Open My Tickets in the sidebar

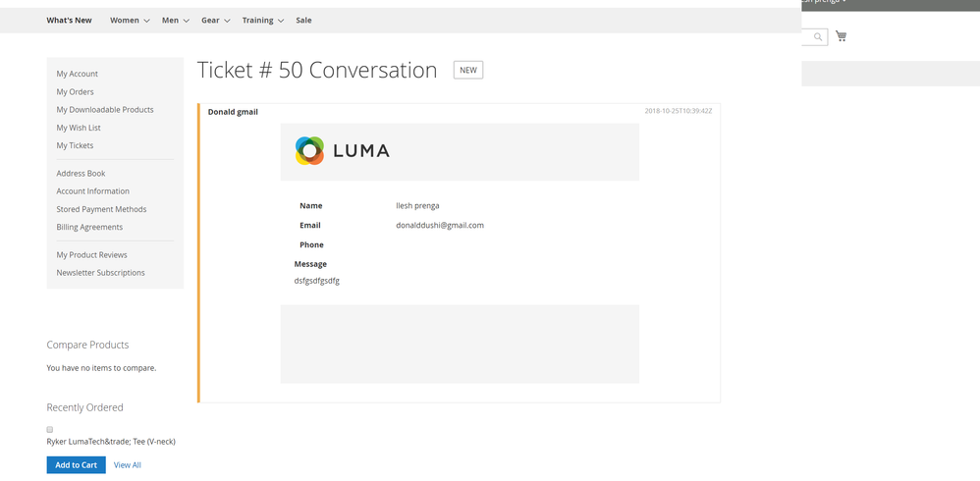point(75,145)
